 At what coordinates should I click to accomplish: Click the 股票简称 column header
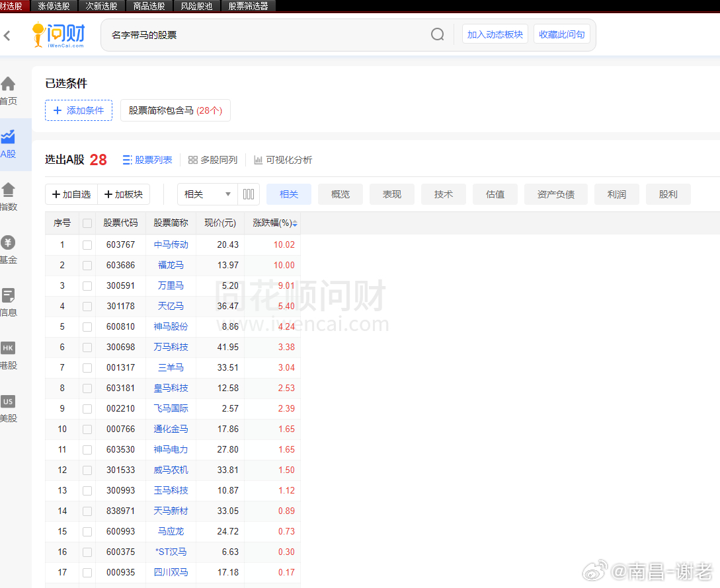pyautogui.click(x=171, y=223)
